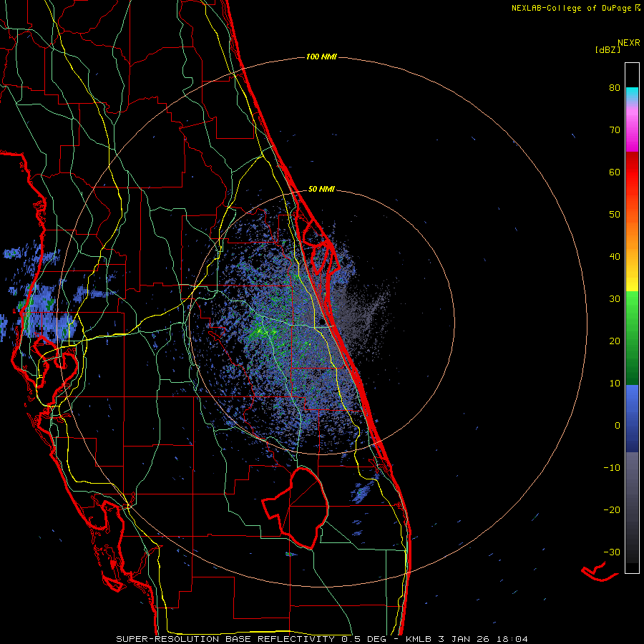
Task: Click the -20 value on dBZ scale
Action: click(612, 510)
